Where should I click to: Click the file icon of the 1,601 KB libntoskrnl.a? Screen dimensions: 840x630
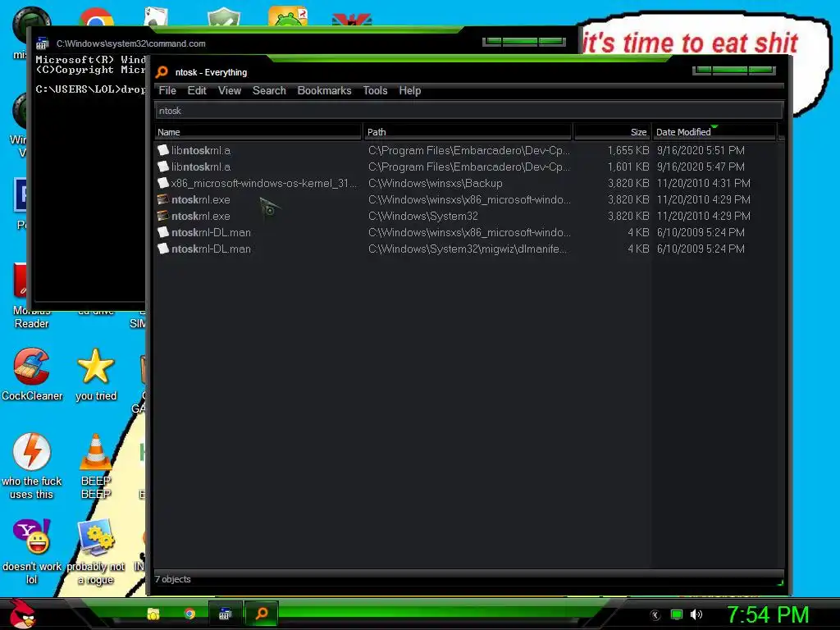point(163,167)
